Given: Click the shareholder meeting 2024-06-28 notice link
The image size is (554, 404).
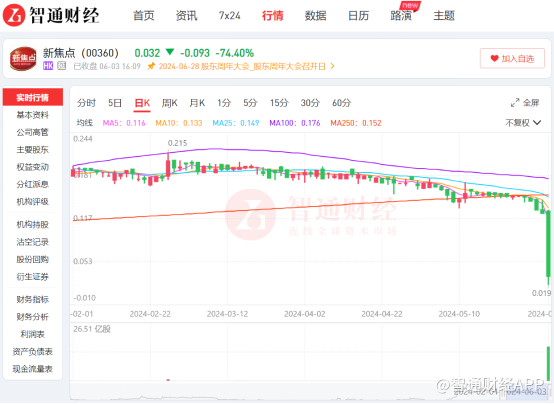Looking at the screenshot, I should [x=242, y=66].
